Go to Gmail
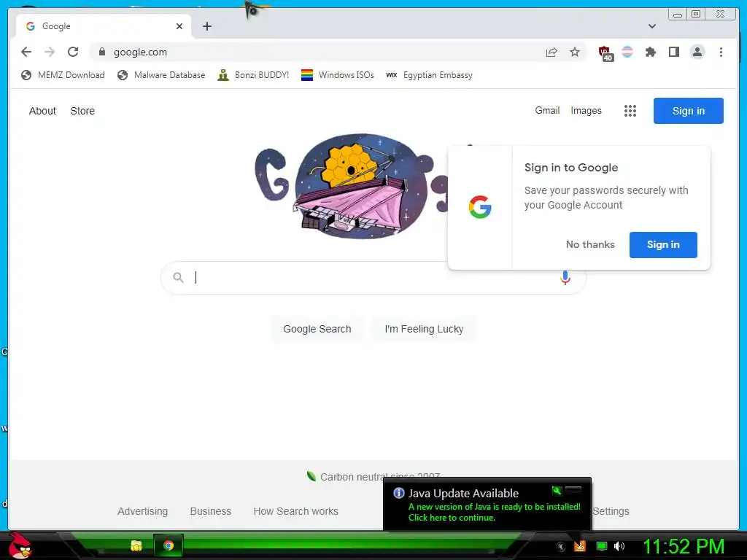This screenshot has height=560, width=747. [x=547, y=111]
